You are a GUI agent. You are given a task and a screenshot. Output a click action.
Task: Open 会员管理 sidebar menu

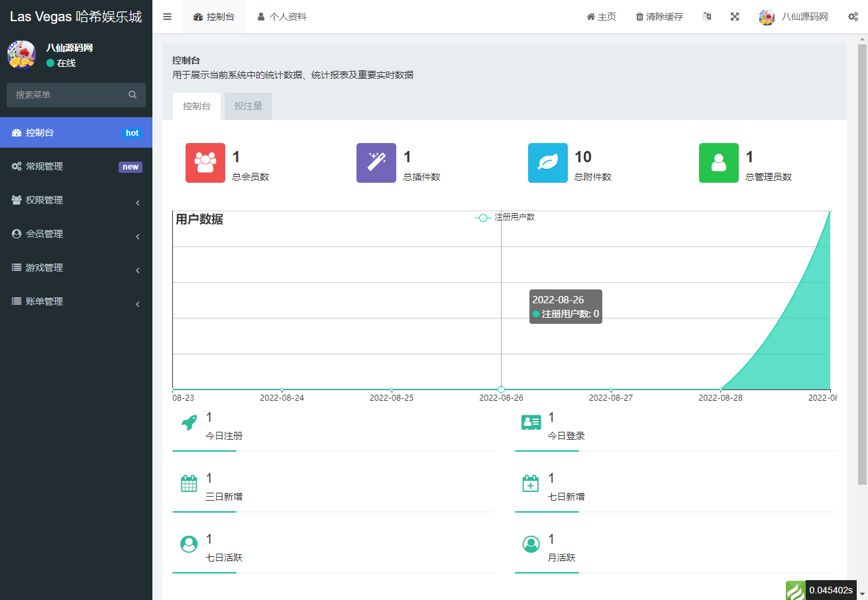point(76,234)
